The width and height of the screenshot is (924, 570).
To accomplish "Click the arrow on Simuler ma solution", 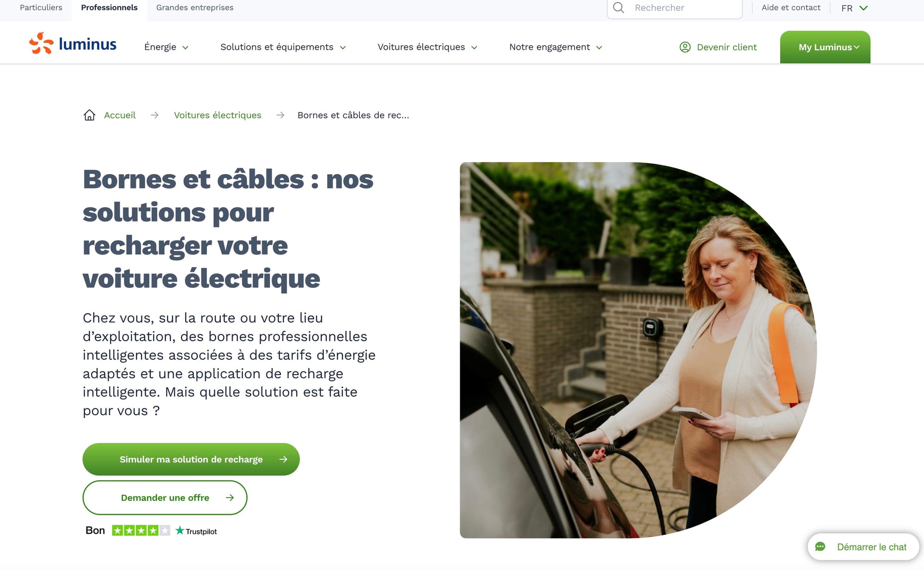I will tap(283, 459).
